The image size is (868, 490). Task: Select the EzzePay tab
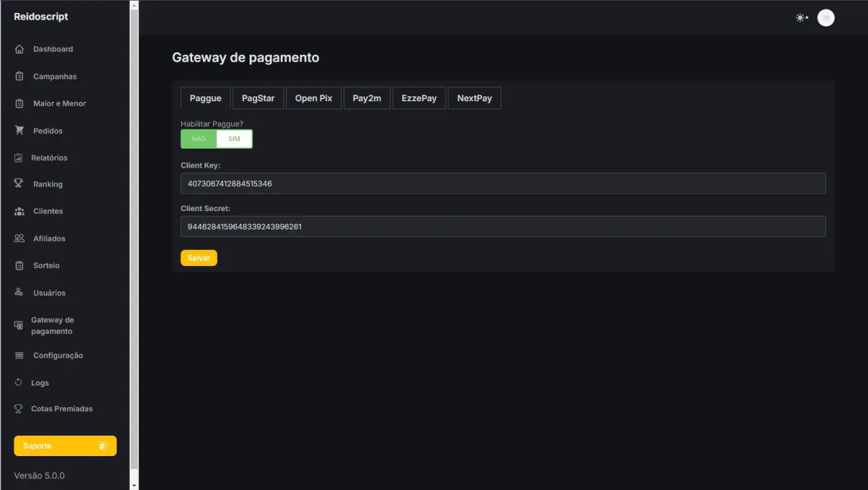click(419, 98)
